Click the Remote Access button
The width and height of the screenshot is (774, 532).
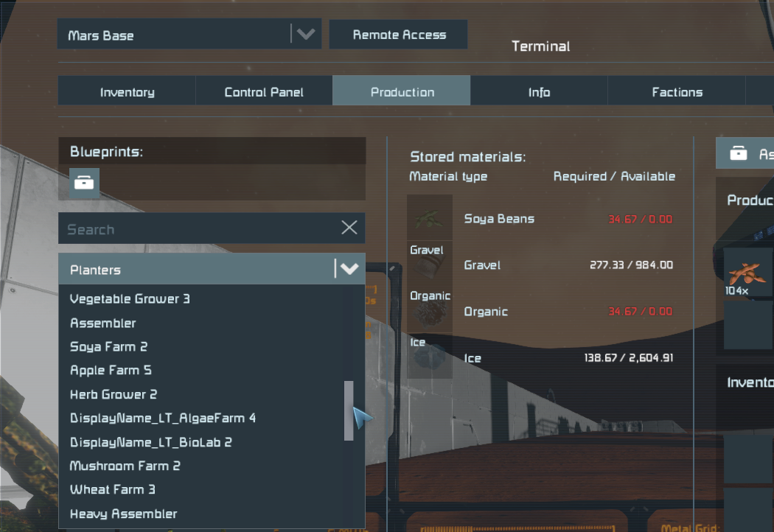pos(399,35)
